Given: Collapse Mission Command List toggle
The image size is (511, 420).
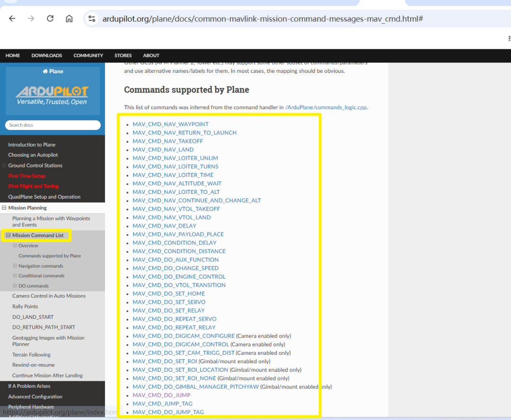Looking at the screenshot, I should [x=8, y=235].
